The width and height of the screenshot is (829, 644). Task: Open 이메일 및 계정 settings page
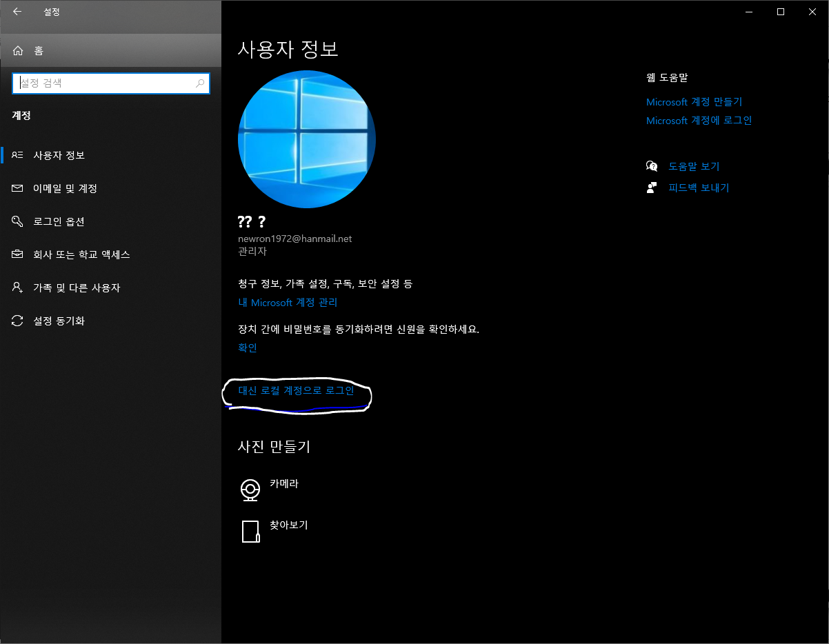[x=110, y=188]
